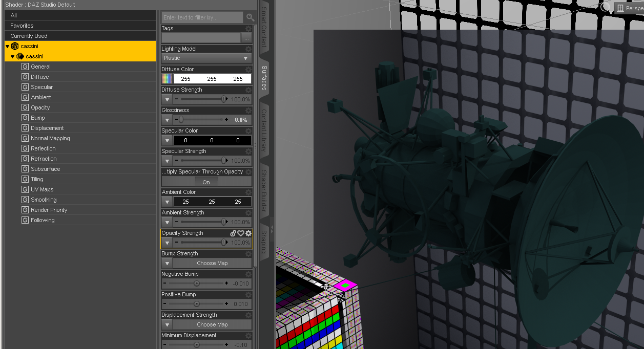Open Ambient Color map dropdown arrow
Image resolution: width=644 pixels, height=349 pixels.
tap(167, 202)
